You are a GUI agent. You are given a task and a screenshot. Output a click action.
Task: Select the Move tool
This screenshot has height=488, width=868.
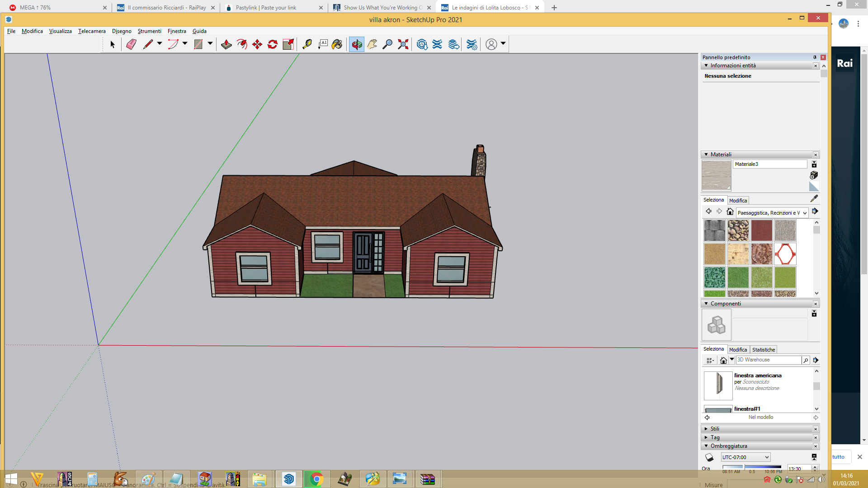pyautogui.click(x=257, y=44)
